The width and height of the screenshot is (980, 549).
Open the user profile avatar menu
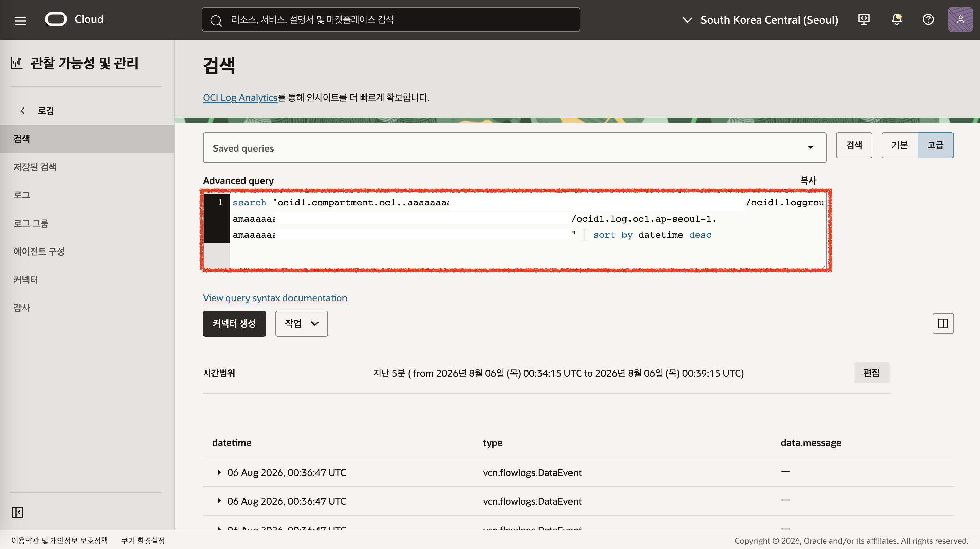[960, 19]
